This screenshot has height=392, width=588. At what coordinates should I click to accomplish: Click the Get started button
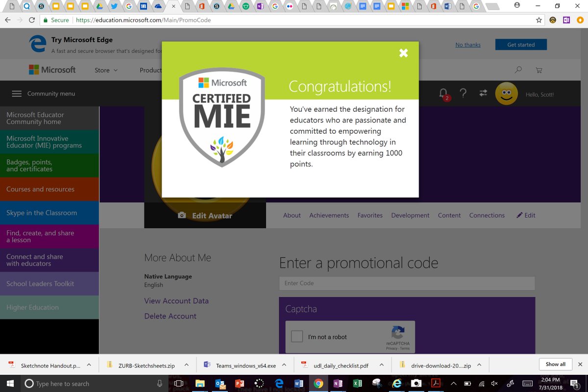(521, 45)
